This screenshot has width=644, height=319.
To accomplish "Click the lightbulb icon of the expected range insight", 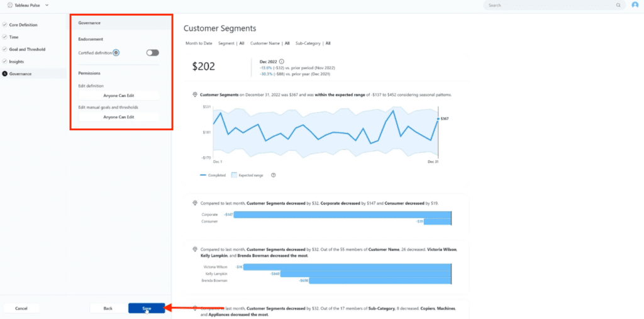I will click(x=196, y=94).
